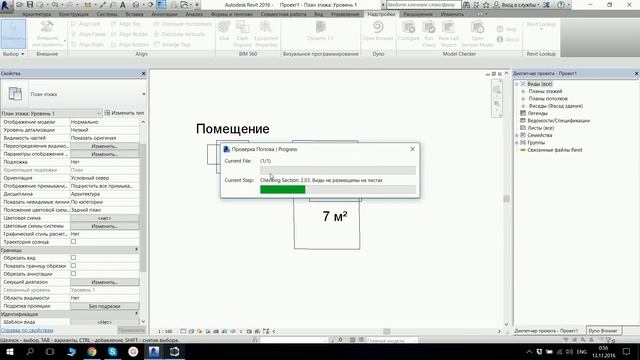Click the External Tools hammer icon
640x360 pixels.
(47, 27)
